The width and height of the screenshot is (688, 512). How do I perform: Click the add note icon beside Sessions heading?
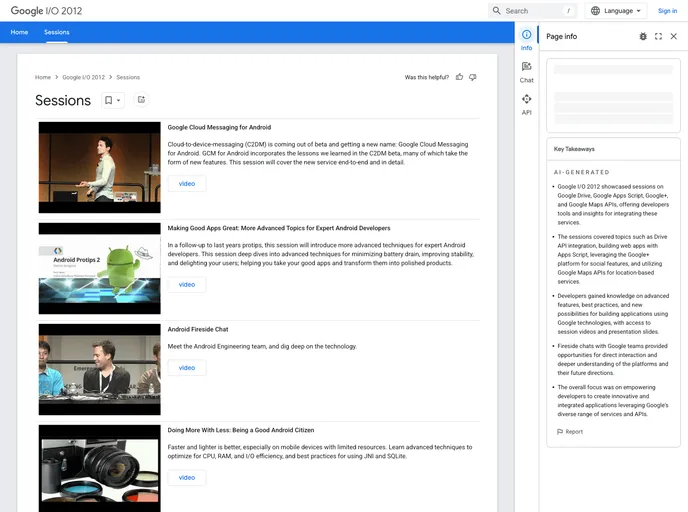[x=141, y=100]
